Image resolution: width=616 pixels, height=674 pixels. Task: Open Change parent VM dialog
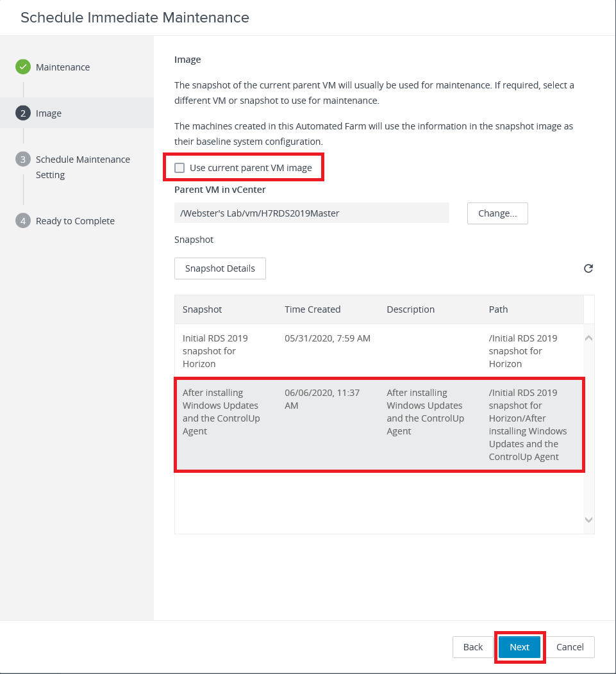pyautogui.click(x=497, y=213)
